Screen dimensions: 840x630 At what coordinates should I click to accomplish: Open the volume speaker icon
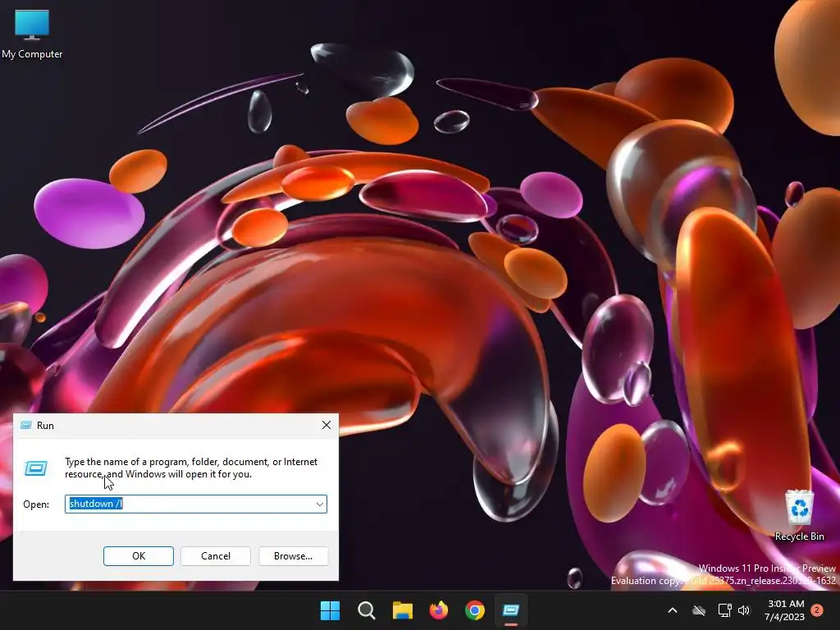pos(744,610)
